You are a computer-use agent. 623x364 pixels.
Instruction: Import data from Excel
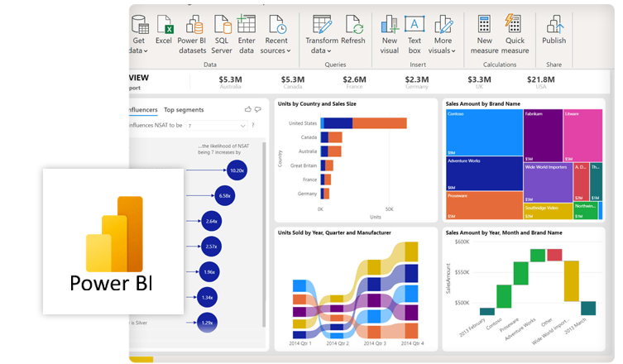pyautogui.click(x=164, y=30)
